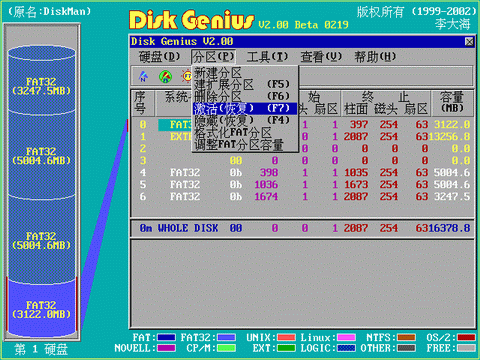Open the 帮助(H) menu
The width and height of the screenshot is (480, 360).
[x=375, y=57]
